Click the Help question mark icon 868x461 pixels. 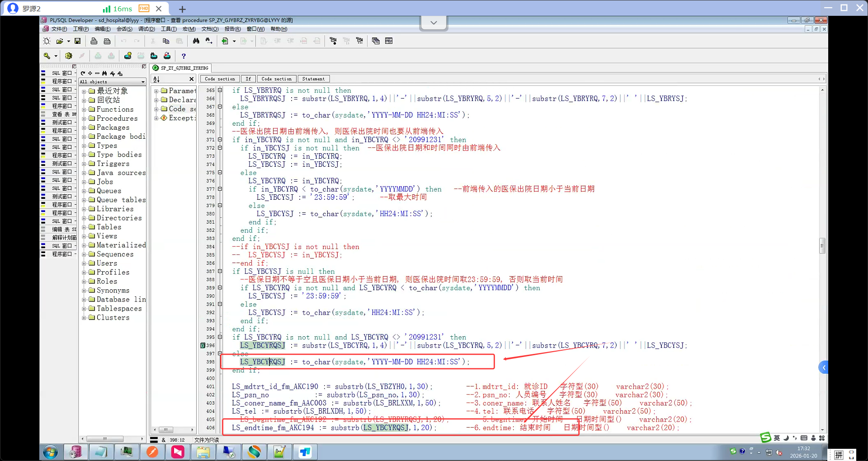point(184,56)
